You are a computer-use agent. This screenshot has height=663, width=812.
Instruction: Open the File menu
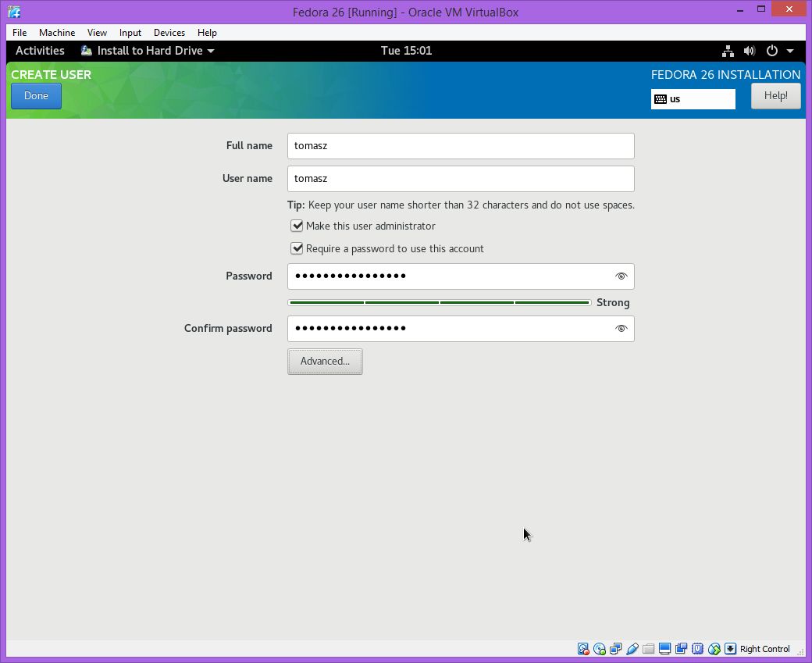point(20,33)
